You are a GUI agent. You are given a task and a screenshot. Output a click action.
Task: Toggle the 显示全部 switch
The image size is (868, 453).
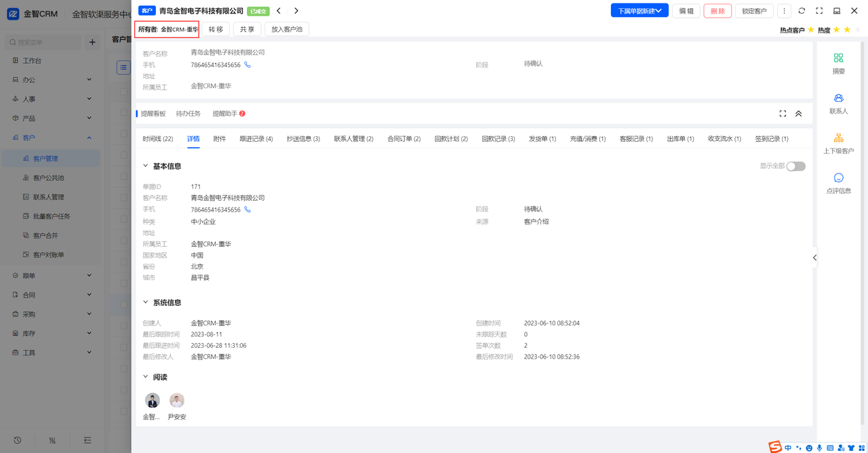(796, 166)
